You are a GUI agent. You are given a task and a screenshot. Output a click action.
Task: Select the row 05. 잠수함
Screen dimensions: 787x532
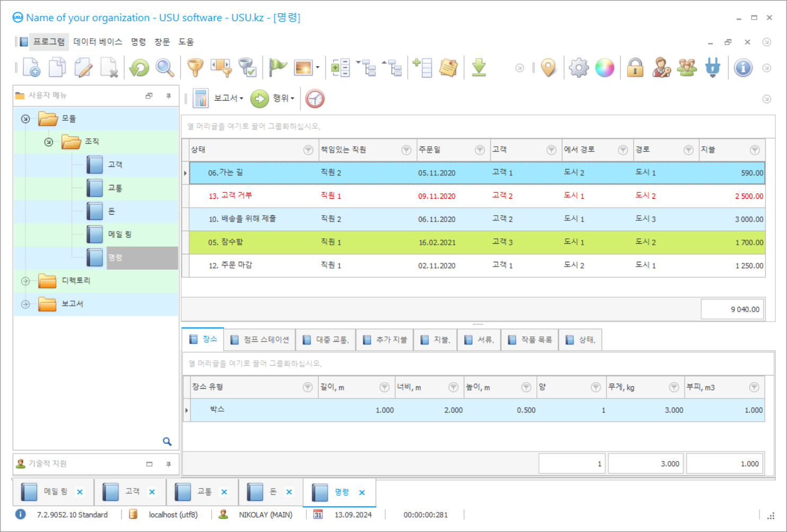coord(477,242)
